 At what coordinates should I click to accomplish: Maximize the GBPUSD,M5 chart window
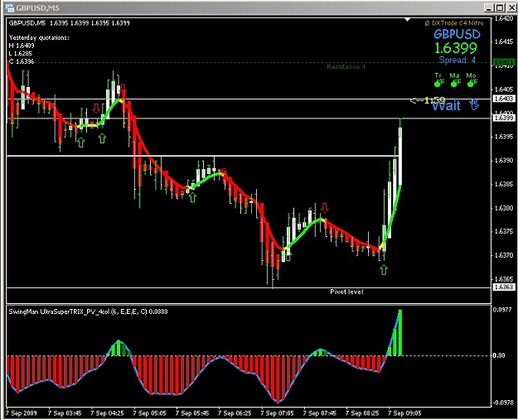click(x=500, y=7)
